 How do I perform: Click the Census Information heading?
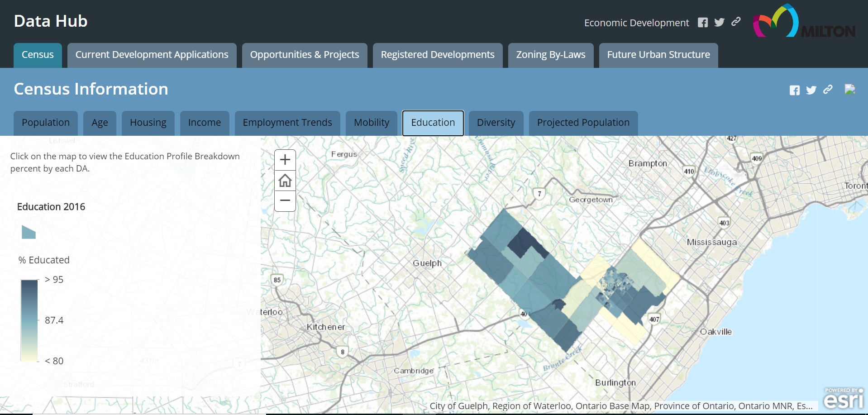click(x=91, y=89)
